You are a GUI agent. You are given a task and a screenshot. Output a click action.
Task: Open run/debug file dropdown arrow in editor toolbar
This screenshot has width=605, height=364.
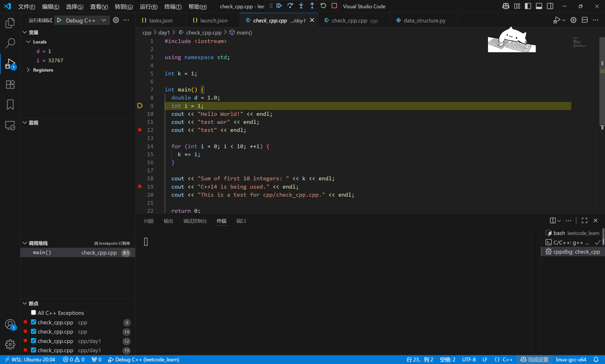pyautogui.click(x=564, y=20)
